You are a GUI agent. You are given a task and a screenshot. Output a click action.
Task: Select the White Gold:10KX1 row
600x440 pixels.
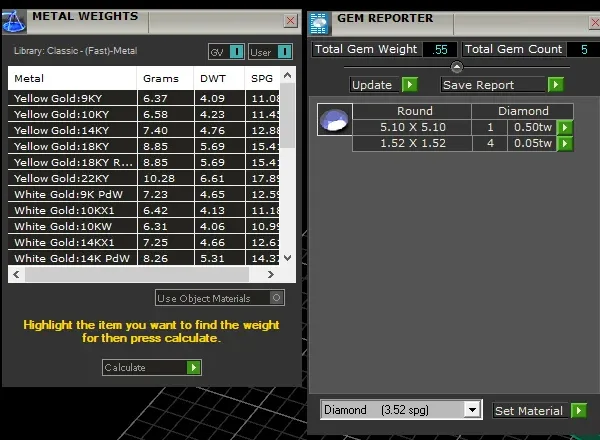point(143,211)
